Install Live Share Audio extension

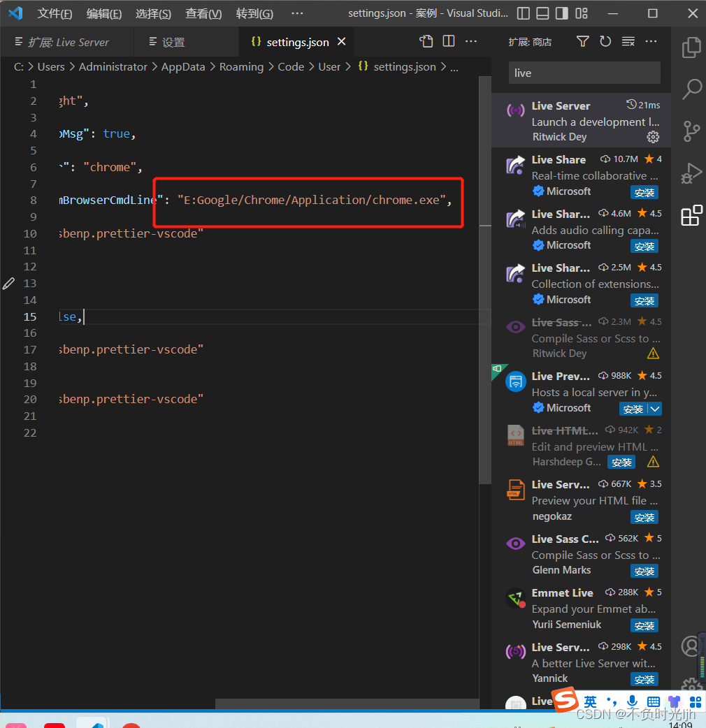coord(644,247)
